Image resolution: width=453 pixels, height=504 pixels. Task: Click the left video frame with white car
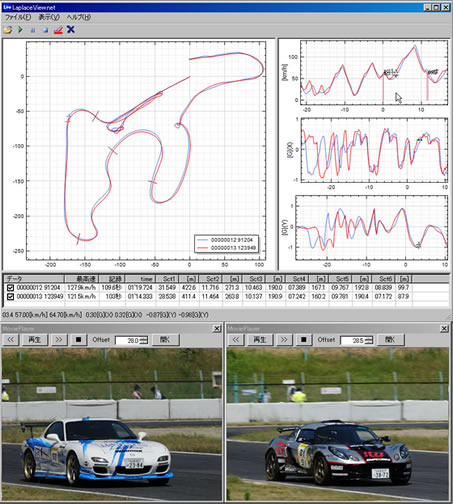111,424
